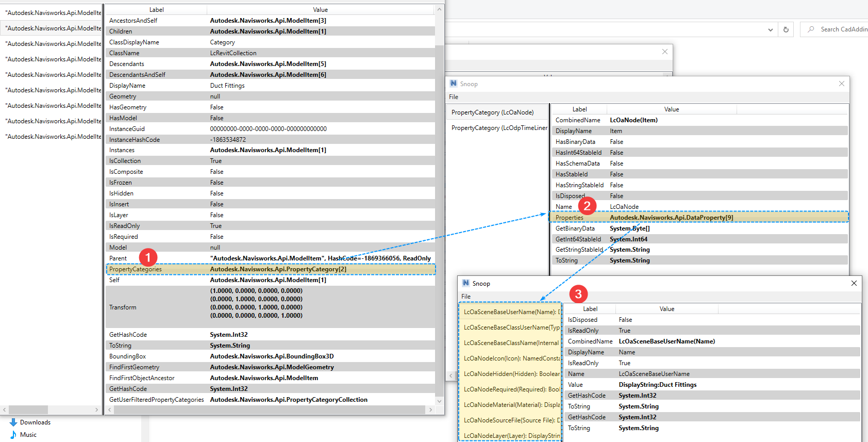
Task: Click the refresh icon beside the address bar
Action: click(786, 29)
